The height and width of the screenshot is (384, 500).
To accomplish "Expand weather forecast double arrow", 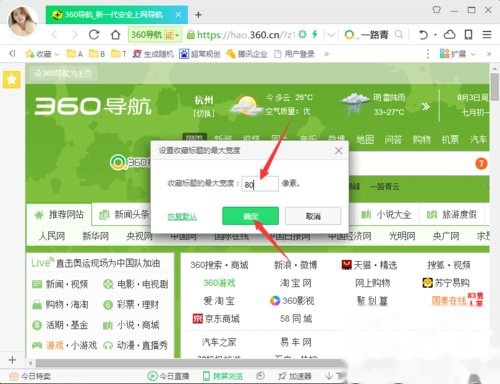I will click(425, 107).
